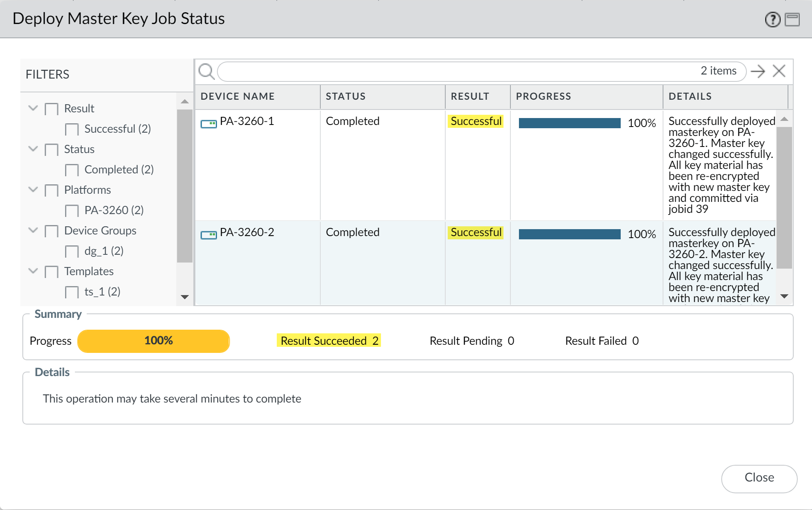Click the help question mark icon
The width and height of the screenshot is (812, 510).
(772, 19)
